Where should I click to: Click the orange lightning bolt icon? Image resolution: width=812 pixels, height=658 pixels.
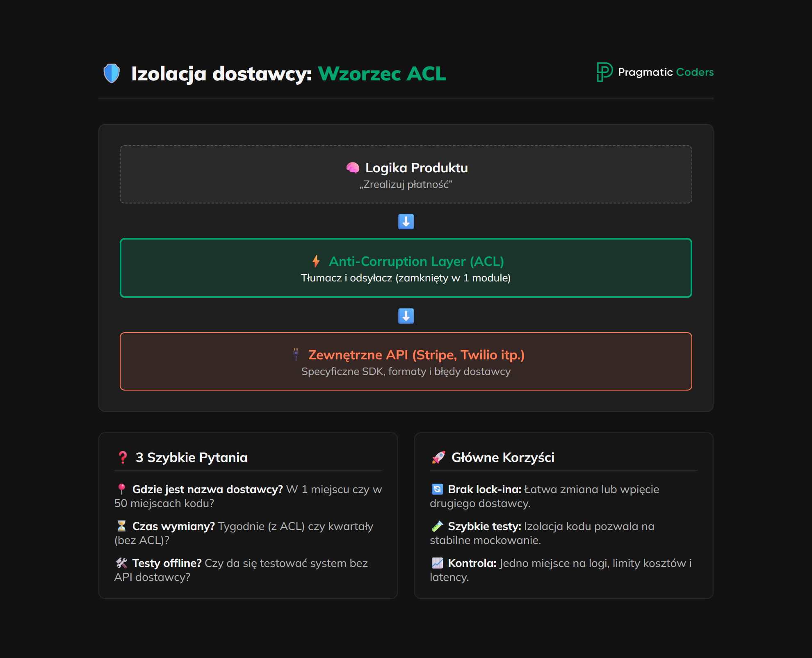click(316, 261)
